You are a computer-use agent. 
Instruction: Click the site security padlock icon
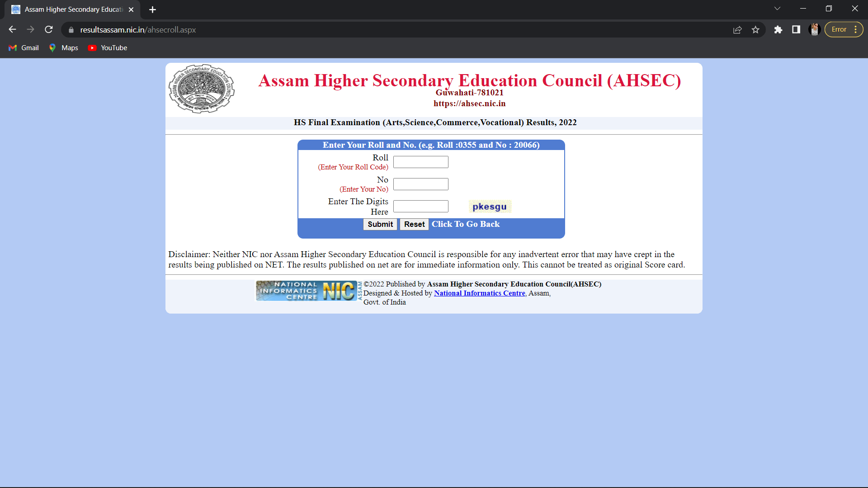click(71, 30)
